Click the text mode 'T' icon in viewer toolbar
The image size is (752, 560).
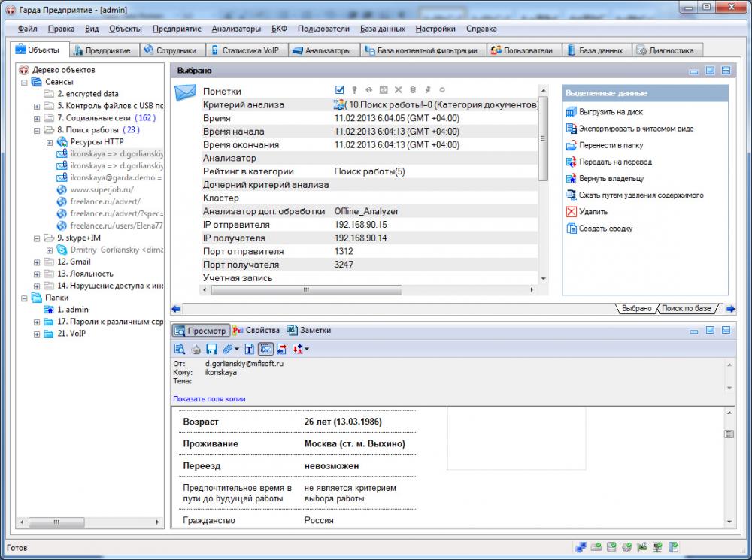click(x=250, y=349)
